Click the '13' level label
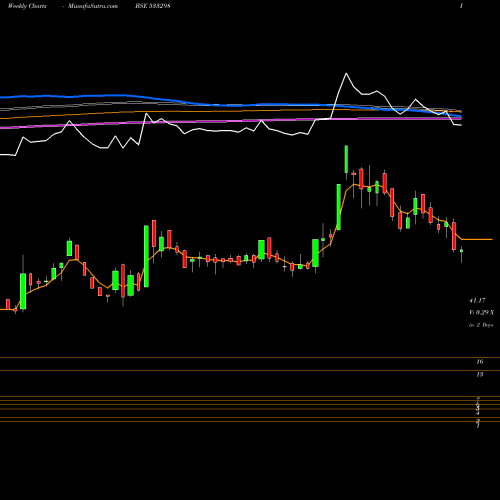Screen dimensions: 500x500 480,375
